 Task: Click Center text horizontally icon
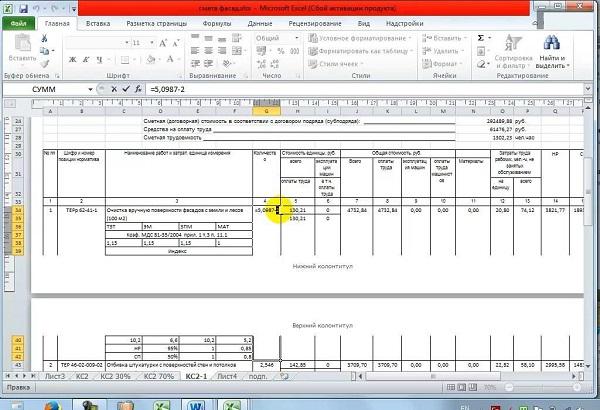point(209,51)
